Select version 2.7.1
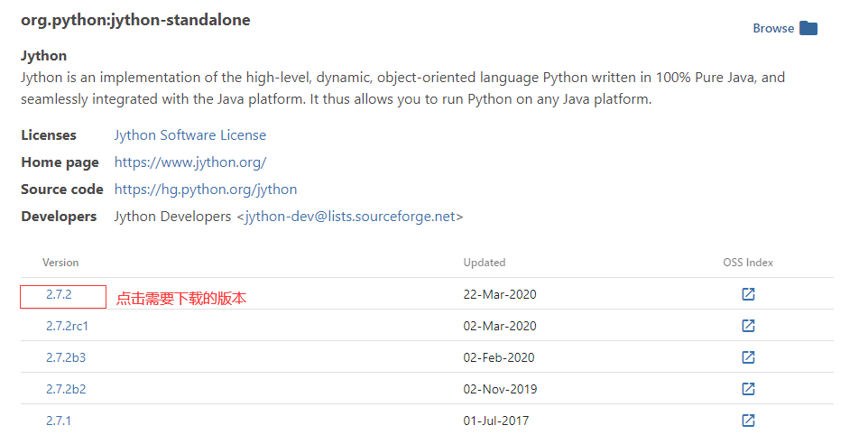 pos(59,421)
